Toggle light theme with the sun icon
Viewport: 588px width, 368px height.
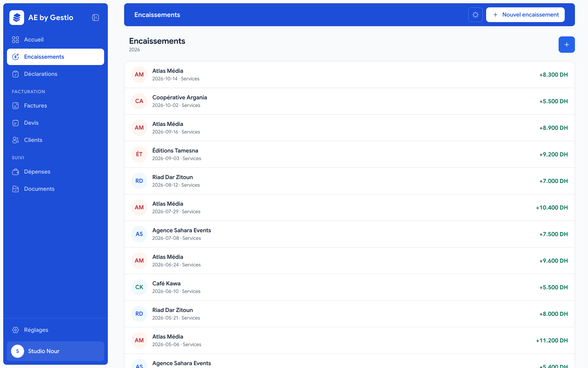(x=475, y=15)
